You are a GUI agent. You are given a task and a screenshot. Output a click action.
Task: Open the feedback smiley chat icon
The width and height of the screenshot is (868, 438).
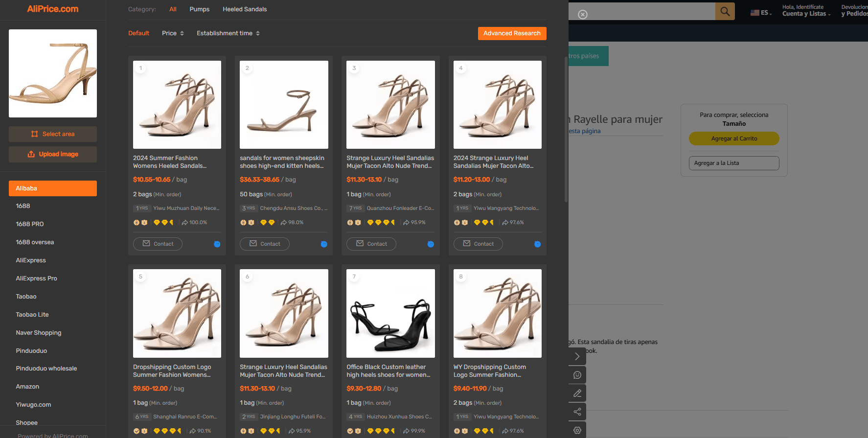click(577, 375)
